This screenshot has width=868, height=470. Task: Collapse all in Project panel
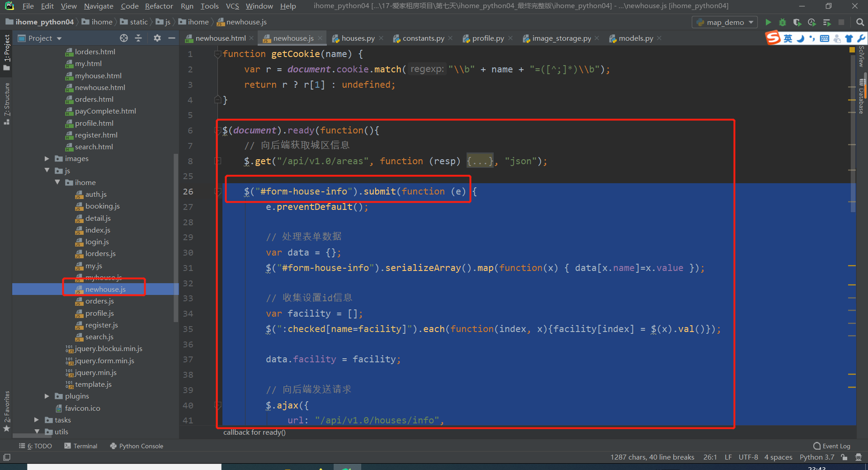tap(138, 38)
